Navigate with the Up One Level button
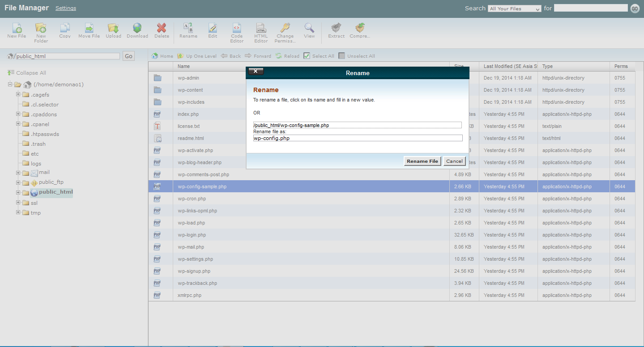The height and width of the screenshot is (347, 644). [197, 56]
